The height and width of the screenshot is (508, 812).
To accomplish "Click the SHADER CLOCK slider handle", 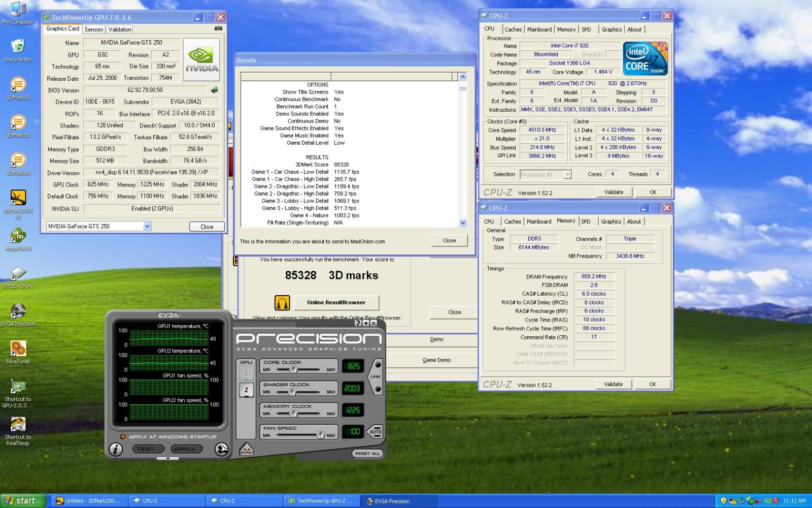I will 293,392.
